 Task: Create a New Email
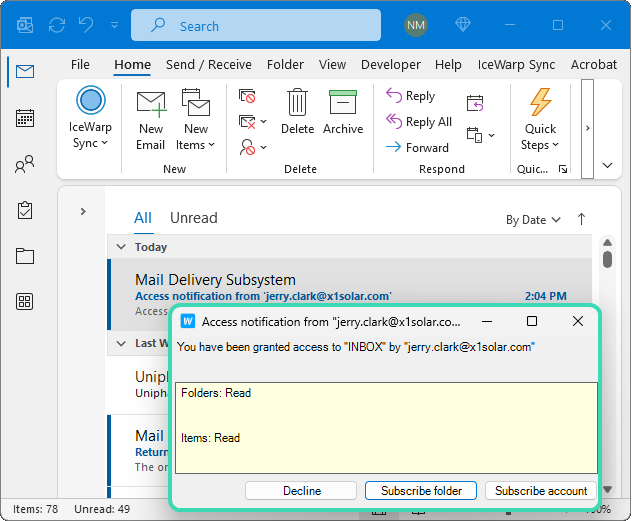click(x=151, y=119)
